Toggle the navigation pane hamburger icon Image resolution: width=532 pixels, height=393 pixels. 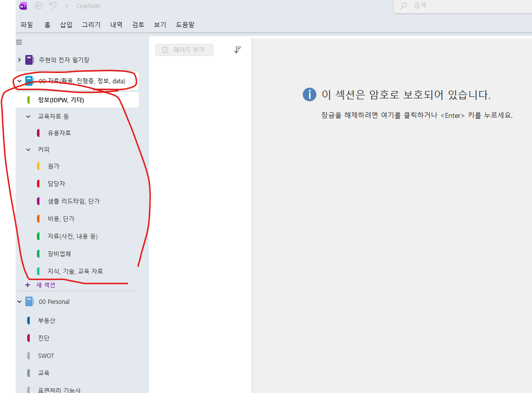pyautogui.click(x=19, y=42)
